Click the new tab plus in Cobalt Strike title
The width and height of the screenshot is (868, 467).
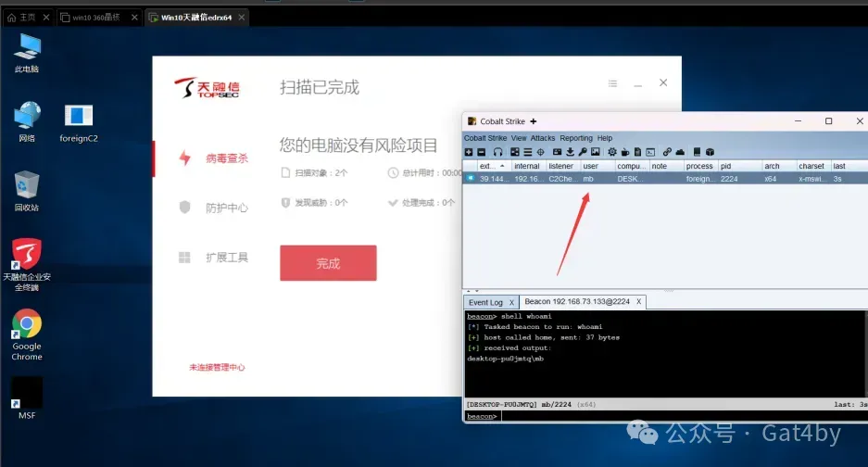[533, 121]
